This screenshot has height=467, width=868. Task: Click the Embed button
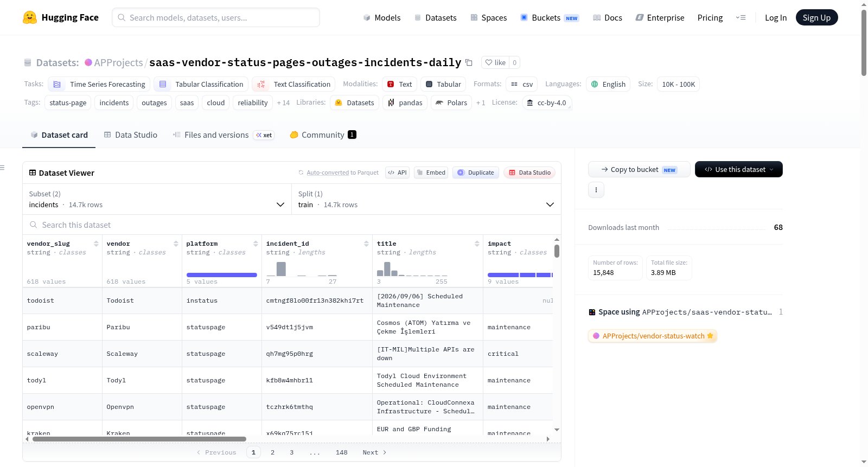pos(430,172)
